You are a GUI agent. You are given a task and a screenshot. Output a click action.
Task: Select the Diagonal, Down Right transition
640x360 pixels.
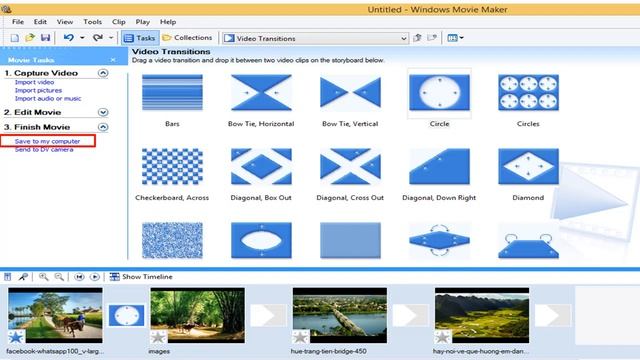pos(439,167)
